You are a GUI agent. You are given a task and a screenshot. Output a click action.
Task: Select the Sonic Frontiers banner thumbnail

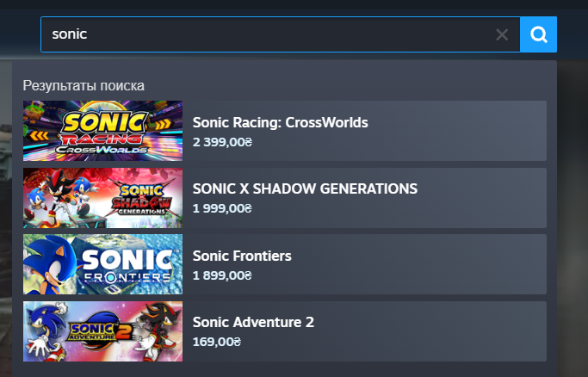click(x=103, y=264)
